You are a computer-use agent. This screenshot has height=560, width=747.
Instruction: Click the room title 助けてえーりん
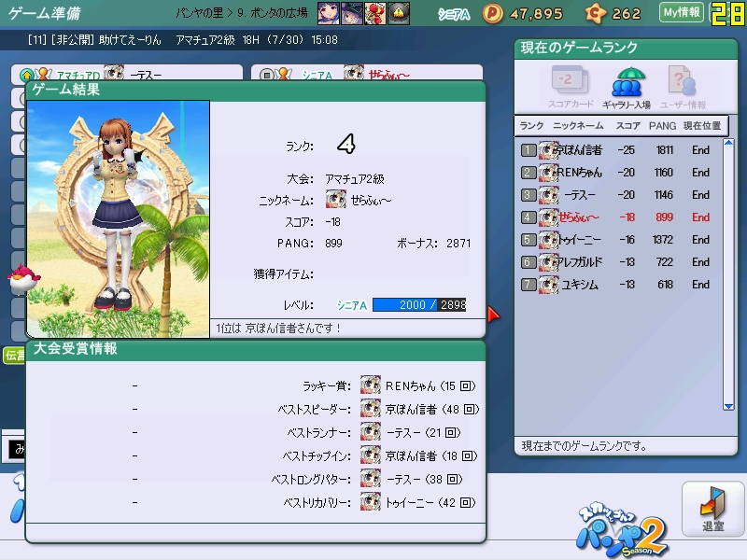point(130,40)
